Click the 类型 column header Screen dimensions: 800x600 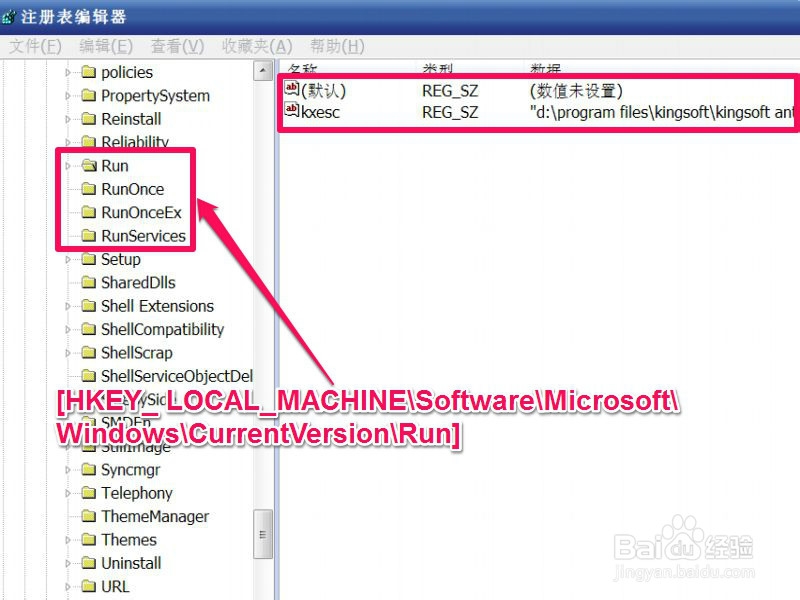tap(438, 68)
